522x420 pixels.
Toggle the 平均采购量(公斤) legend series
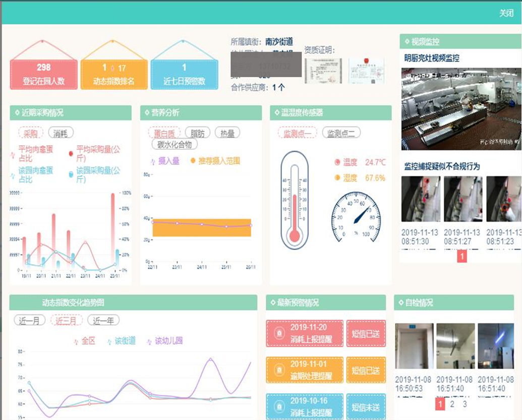coord(94,153)
